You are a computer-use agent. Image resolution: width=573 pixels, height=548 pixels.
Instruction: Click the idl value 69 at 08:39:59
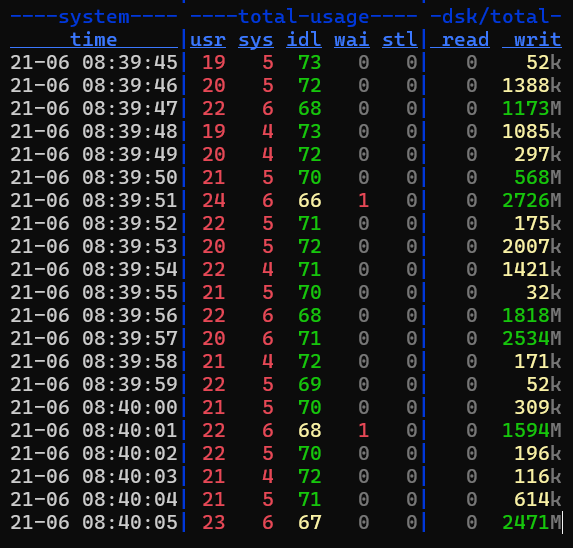(310, 384)
